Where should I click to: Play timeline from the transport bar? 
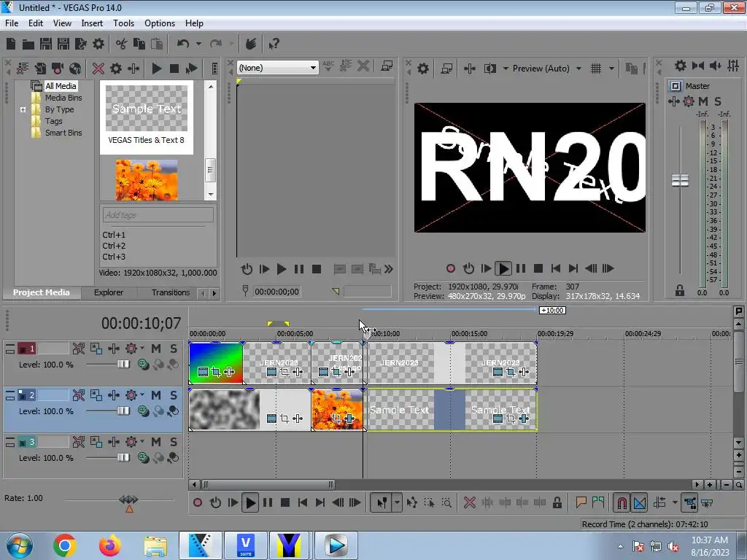pyautogui.click(x=249, y=502)
